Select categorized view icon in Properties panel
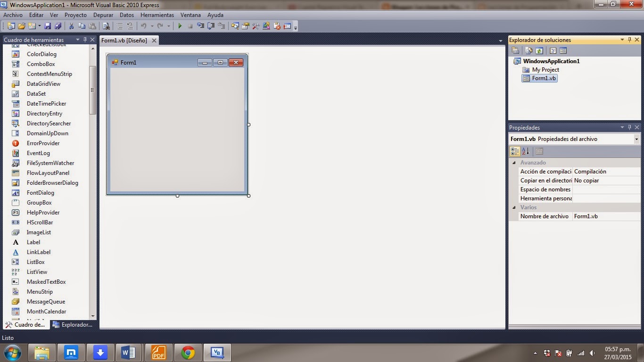This screenshot has height=362, width=644. click(x=514, y=151)
